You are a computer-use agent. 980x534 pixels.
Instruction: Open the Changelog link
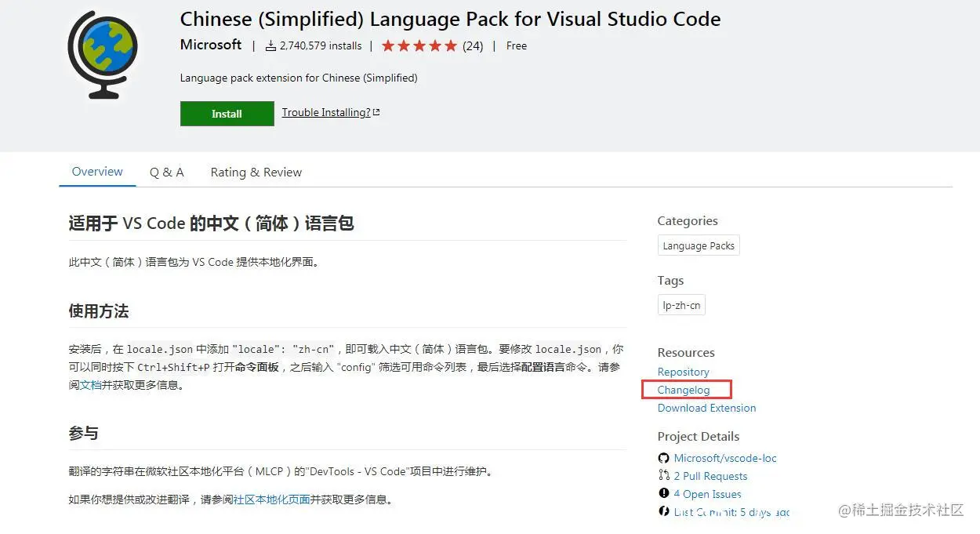(684, 390)
